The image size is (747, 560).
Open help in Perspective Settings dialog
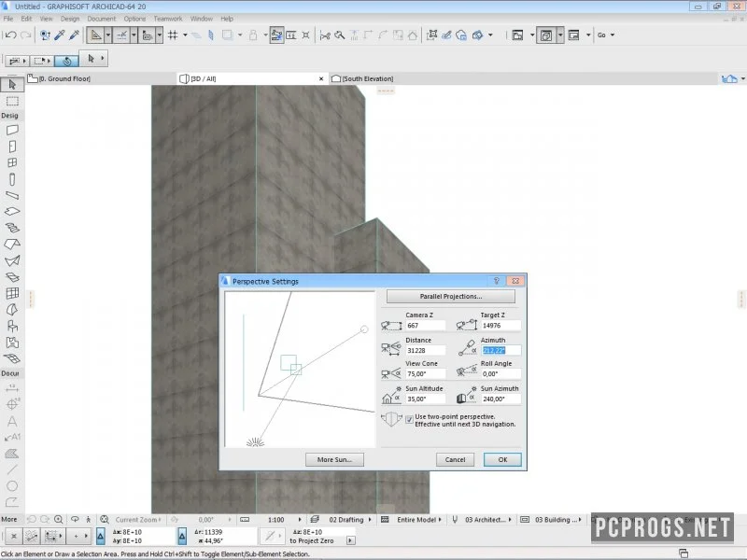click(497, 281)
